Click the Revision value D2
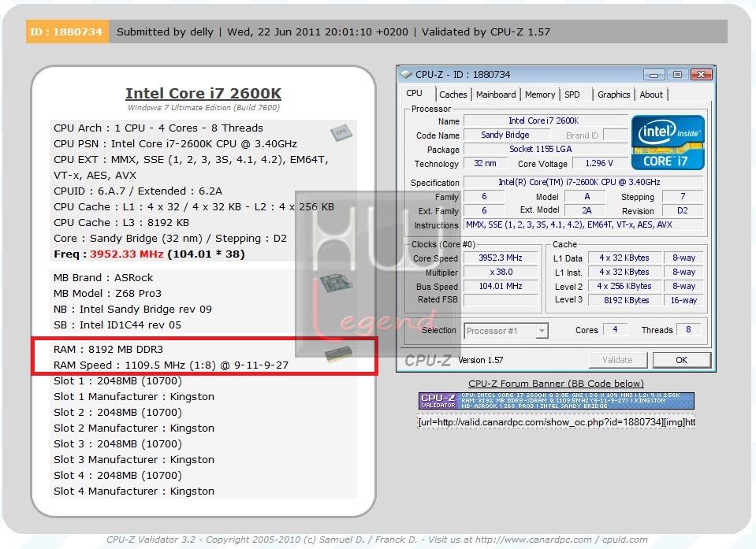The image size is (756, 549). pos(683,210)
